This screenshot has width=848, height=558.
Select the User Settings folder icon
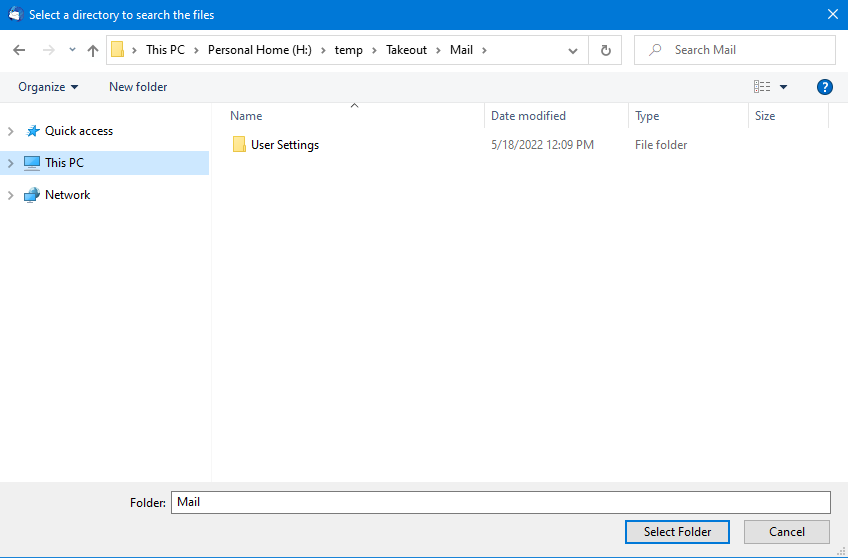coord(239,145)
